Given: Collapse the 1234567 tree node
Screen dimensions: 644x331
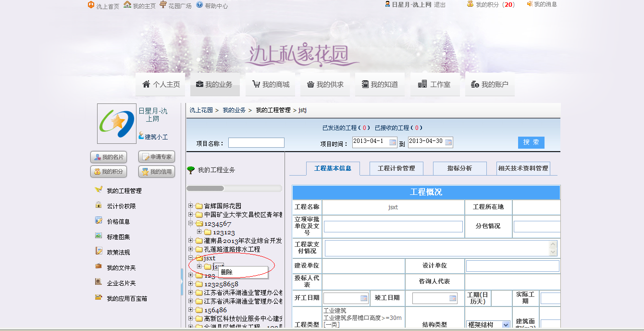Looking at the screenshot, I should [191, 223].
